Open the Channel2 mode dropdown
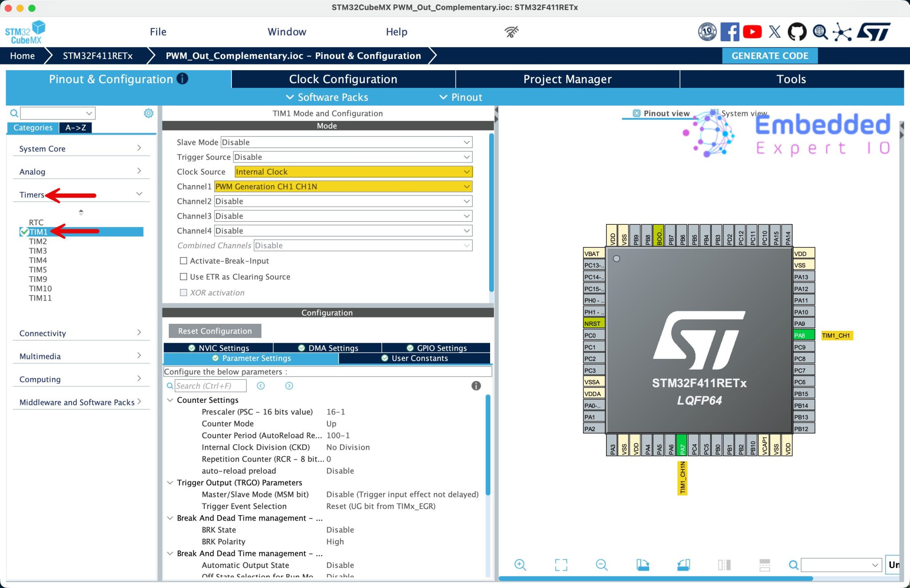Screen dimensions: 910x588 (x=466, y=201)
